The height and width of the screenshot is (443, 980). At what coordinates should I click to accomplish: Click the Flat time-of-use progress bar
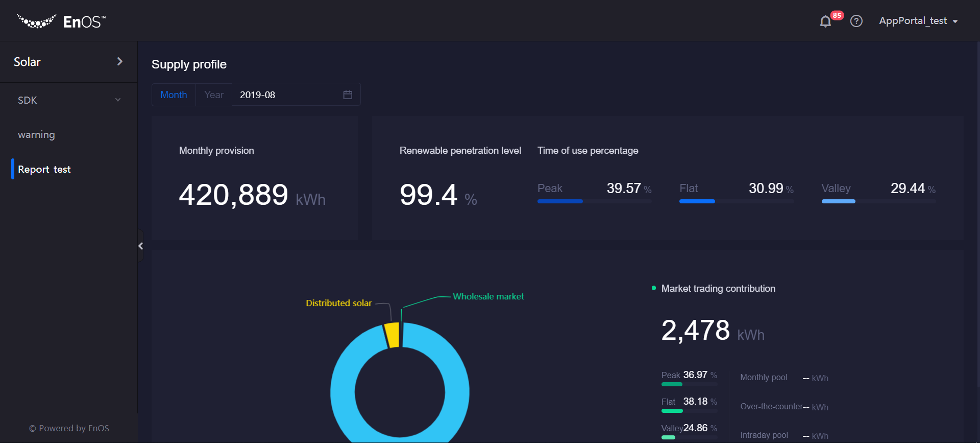(x=737, y=201)
